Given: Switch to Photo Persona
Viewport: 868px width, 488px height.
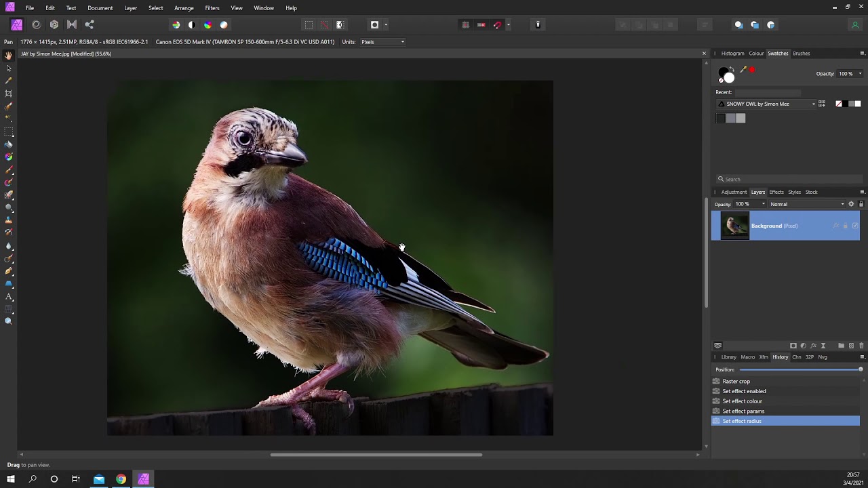Looking at the screenshot, I should pos(17,24).
